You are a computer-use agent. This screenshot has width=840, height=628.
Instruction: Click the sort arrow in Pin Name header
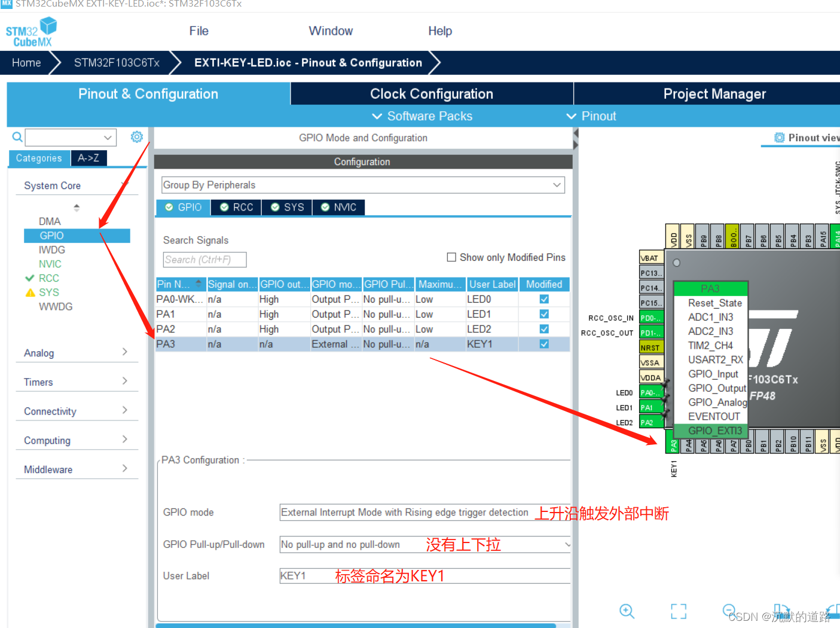[198, 284]
